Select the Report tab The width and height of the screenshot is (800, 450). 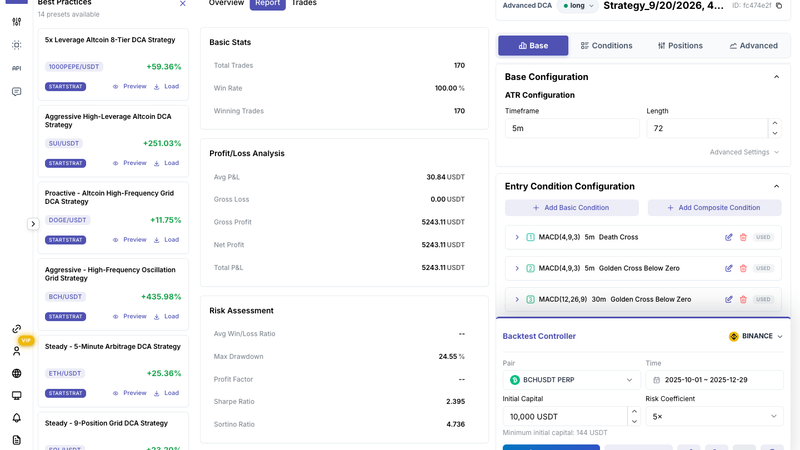tap(267, 4)
